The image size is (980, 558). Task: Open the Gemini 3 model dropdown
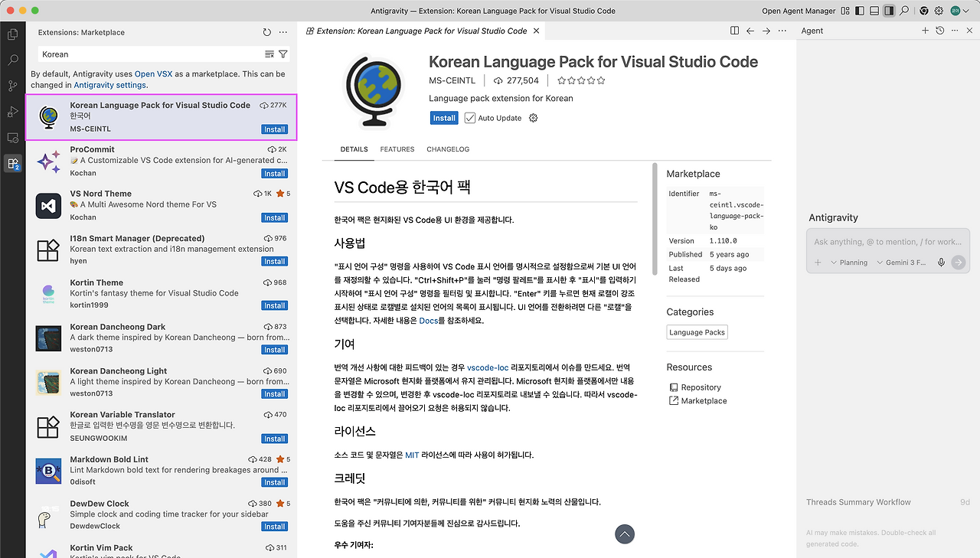900,263
